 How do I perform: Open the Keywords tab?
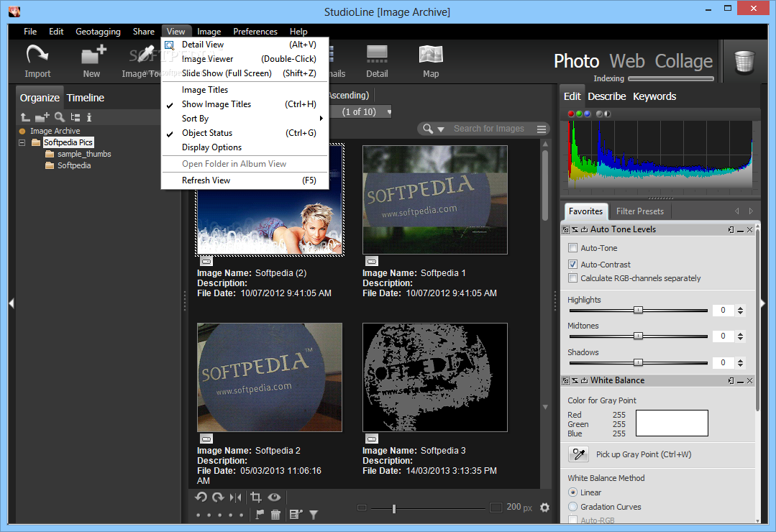[654, 96]
